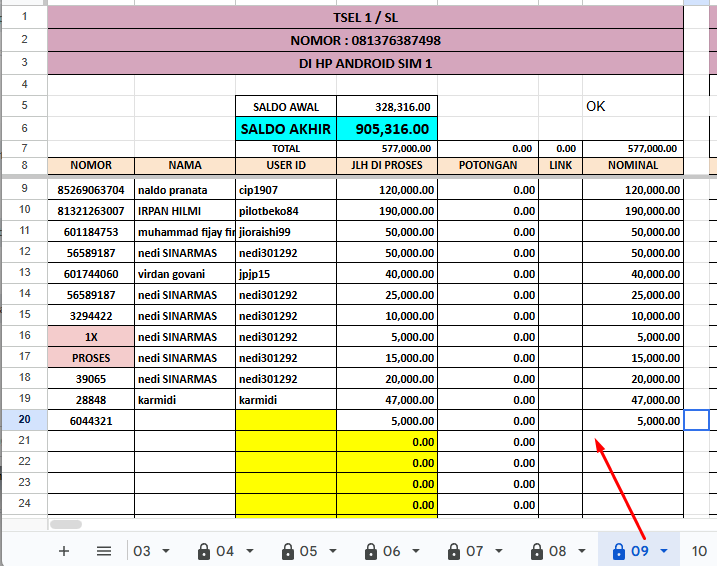Image resolution: width=717 pixels, height=566 pixels.
Task: Switch to sheet tab 03
Action: pos(142,551)
